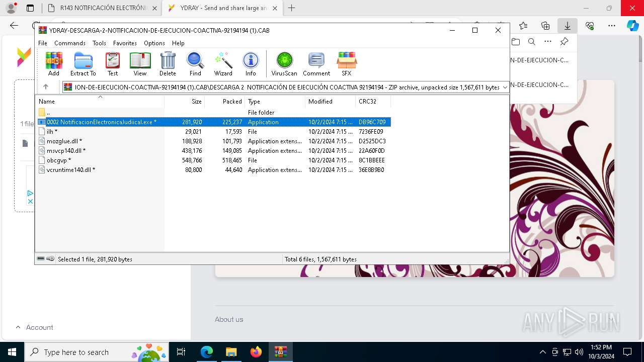Screen dimensions: 644x362
Task: Select mozglue.dll in file list
Action: coord(213,141)
